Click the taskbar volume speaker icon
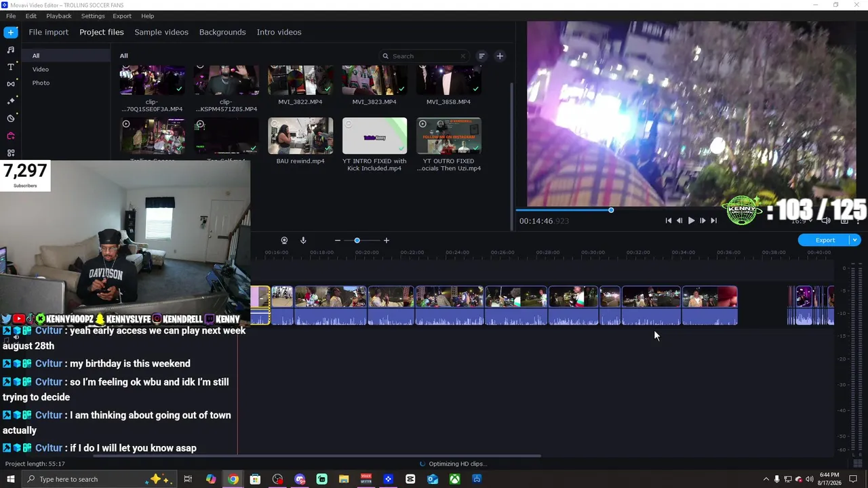868x488 pixels. point(809,479)
